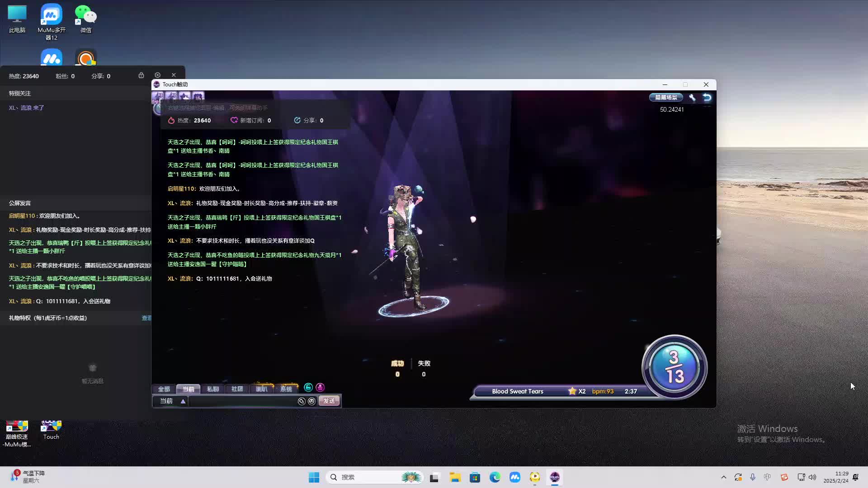Expand the 特别关注 section
Viewport: 868px width, 488px height.
click(19, 93)
